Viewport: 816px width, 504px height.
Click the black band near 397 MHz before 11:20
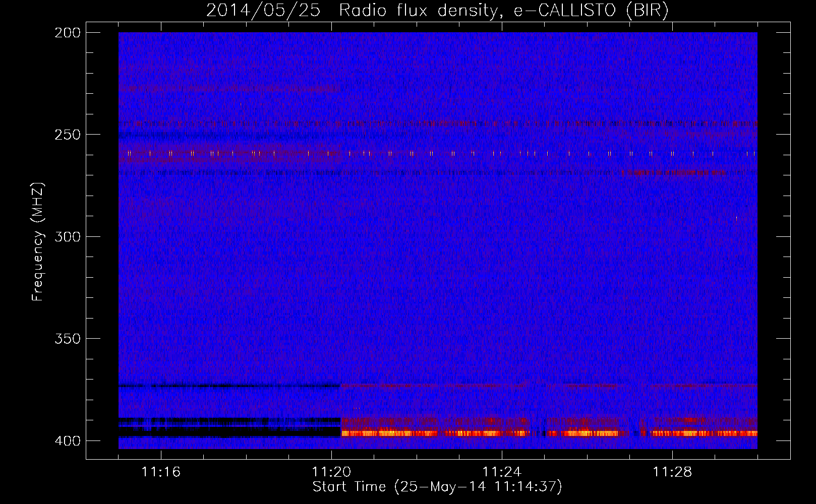[229, 432]
